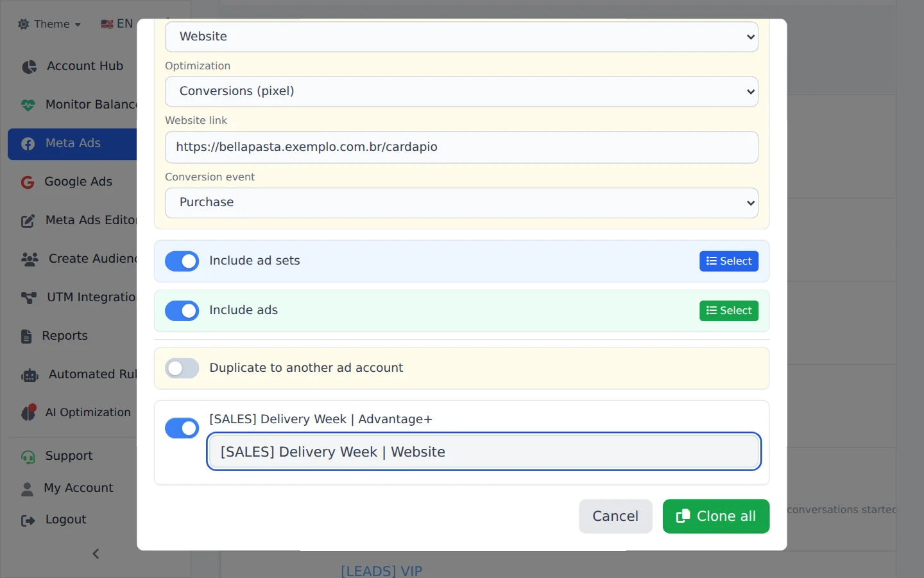
Task: Click the Create Audience people icon
Action: 30,259
